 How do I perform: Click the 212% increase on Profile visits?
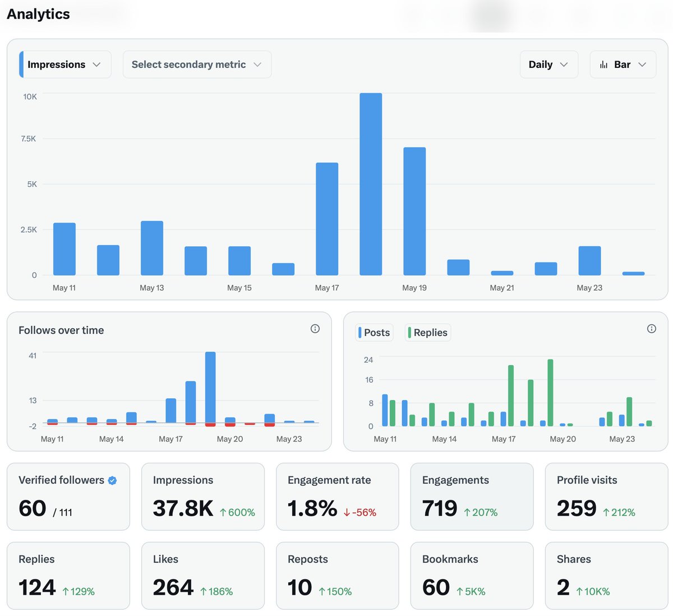619,512
